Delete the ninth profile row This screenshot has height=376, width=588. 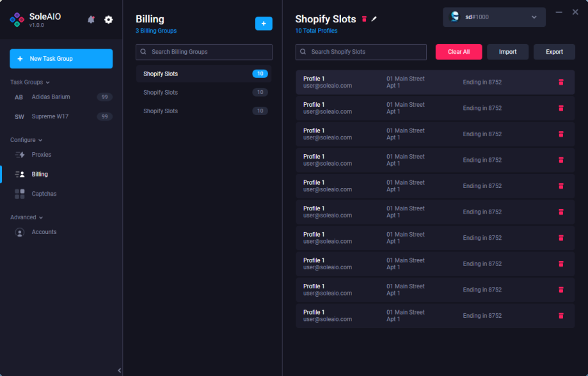click(561, 290)
